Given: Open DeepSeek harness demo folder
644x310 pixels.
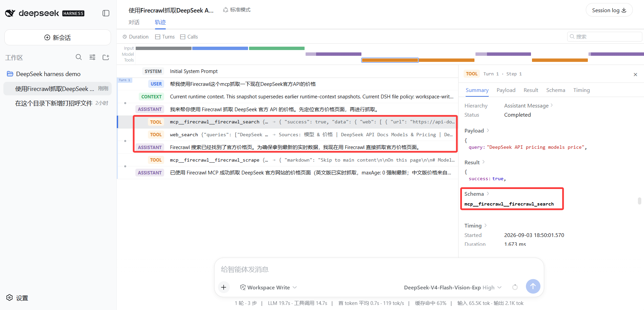Looking at the screenshot, I should click(x=48, y=74).
